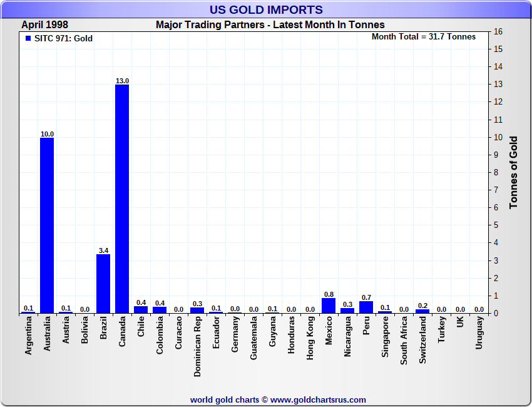Click the Canada bar at 13.0 tonnes
Screen dimensions: 532x407
click(122, 198)
